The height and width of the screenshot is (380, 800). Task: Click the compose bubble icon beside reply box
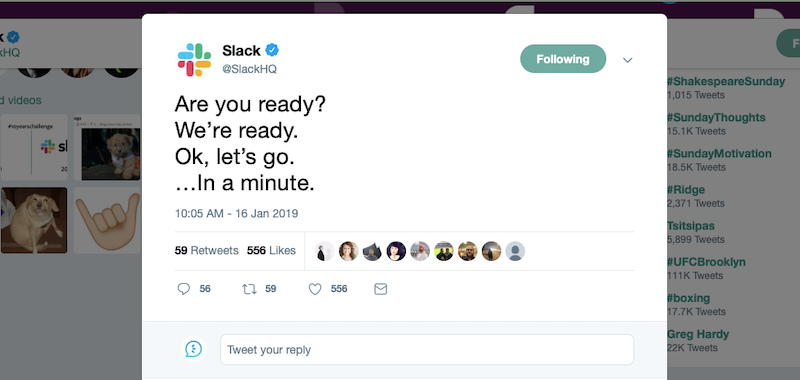click(193, 349)
